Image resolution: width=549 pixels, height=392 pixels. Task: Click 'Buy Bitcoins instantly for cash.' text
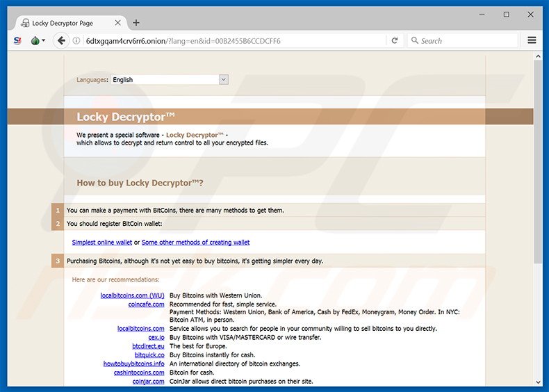click(212, 355)
